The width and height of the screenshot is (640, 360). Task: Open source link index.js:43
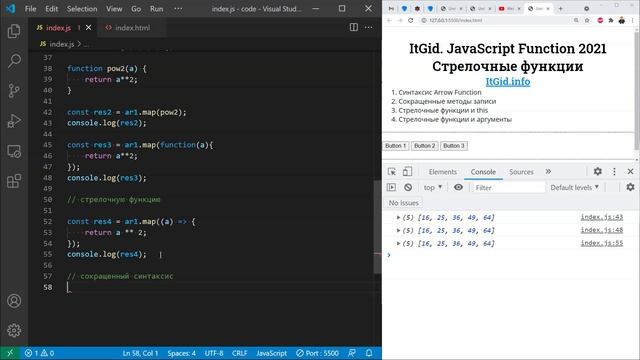point(602,217)
